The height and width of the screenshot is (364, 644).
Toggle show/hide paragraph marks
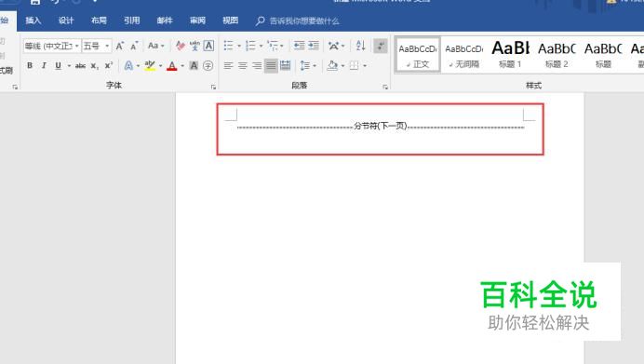click(x=381, y=46)
